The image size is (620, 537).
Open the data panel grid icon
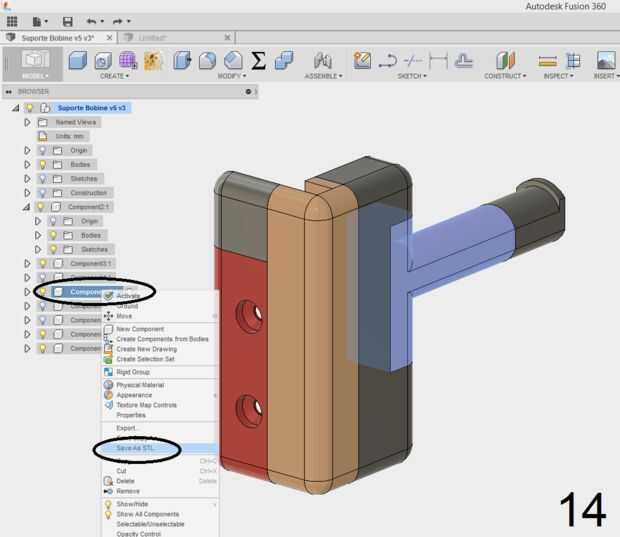pyautogui.click(x=12, y=21)
